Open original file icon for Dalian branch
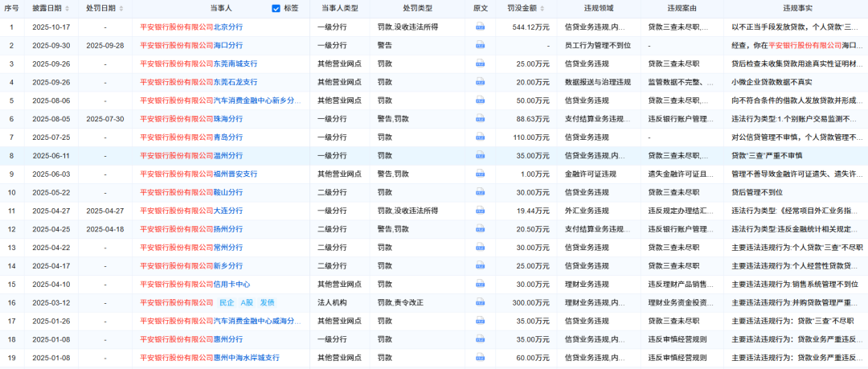 480,211
